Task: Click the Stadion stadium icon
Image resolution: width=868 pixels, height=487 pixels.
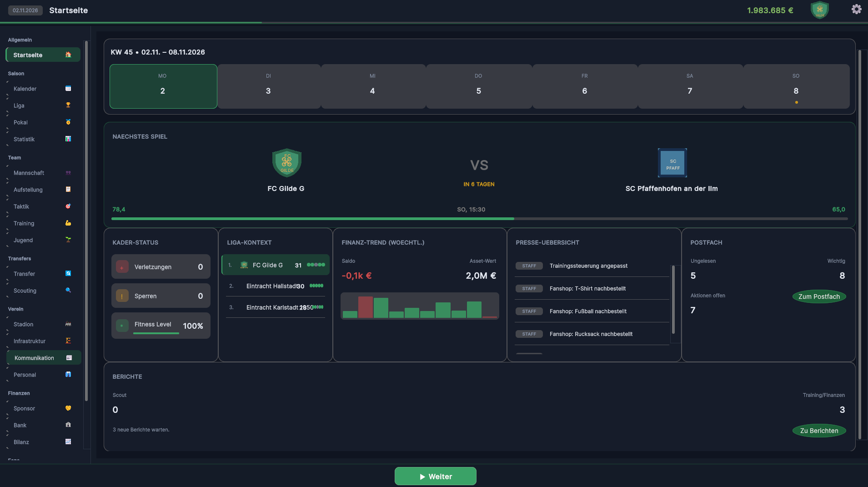Action: tap(68, 324)
